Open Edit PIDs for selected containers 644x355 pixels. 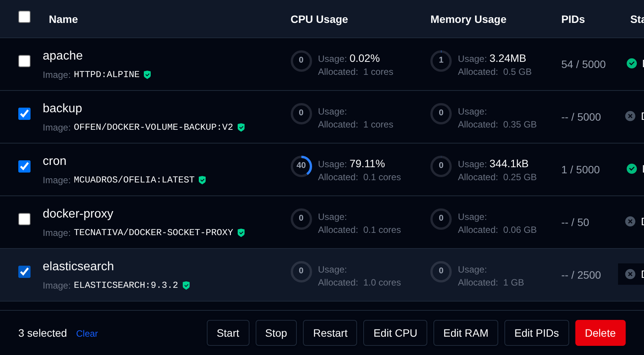coord(537,333)
